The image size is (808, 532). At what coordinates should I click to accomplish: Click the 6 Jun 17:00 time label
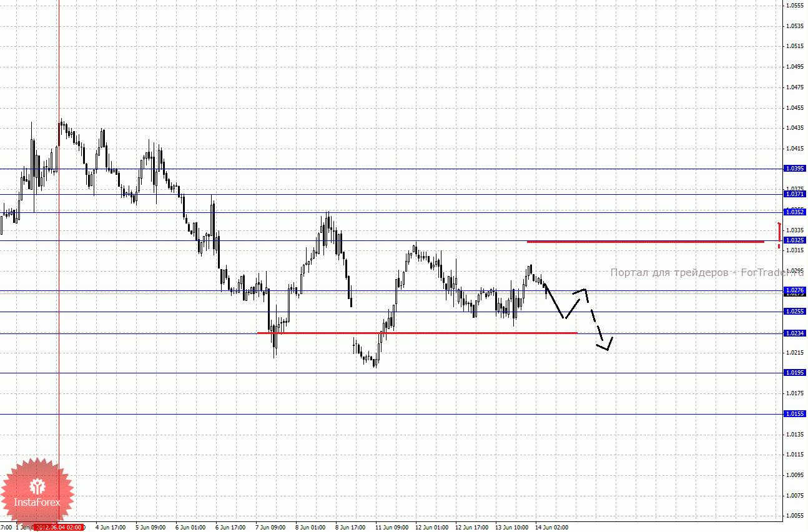pos(230,528)
